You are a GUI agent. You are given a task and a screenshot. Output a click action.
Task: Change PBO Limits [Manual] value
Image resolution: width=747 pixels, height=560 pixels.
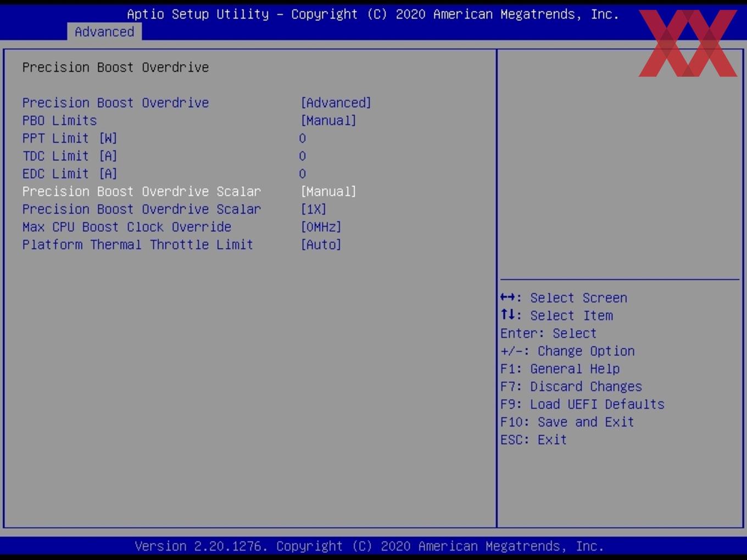pyautogui.click(x=328, y=120)
